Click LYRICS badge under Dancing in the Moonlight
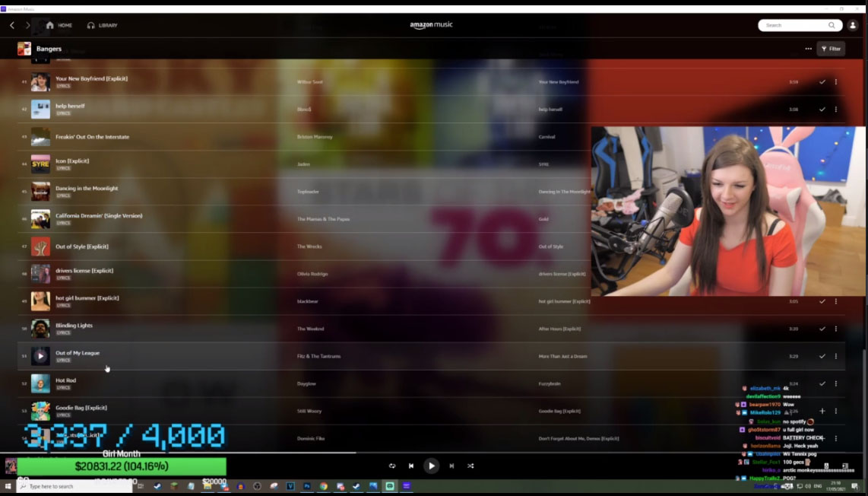 (63, 196)
